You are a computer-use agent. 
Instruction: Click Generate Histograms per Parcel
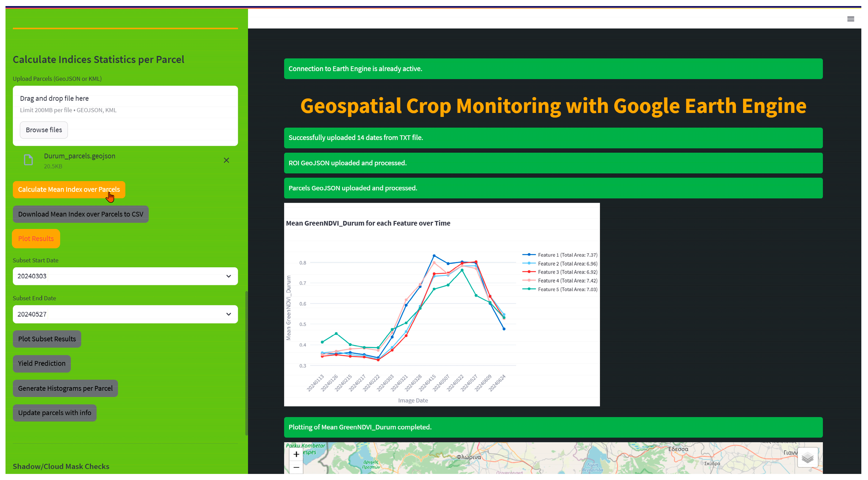point(65,388)
